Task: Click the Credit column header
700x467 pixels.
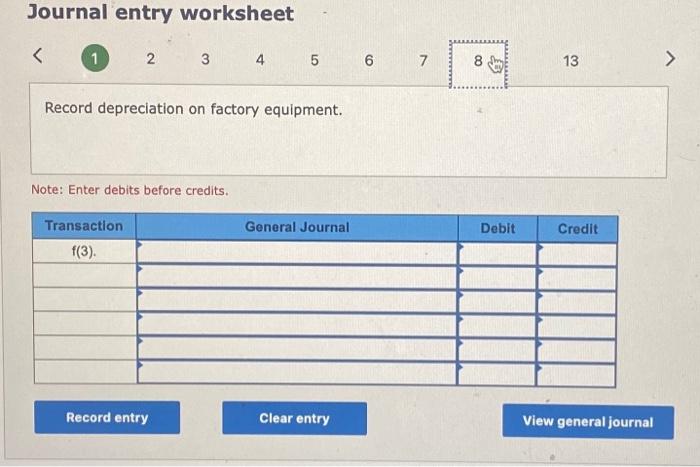Action: coord(578,229)
